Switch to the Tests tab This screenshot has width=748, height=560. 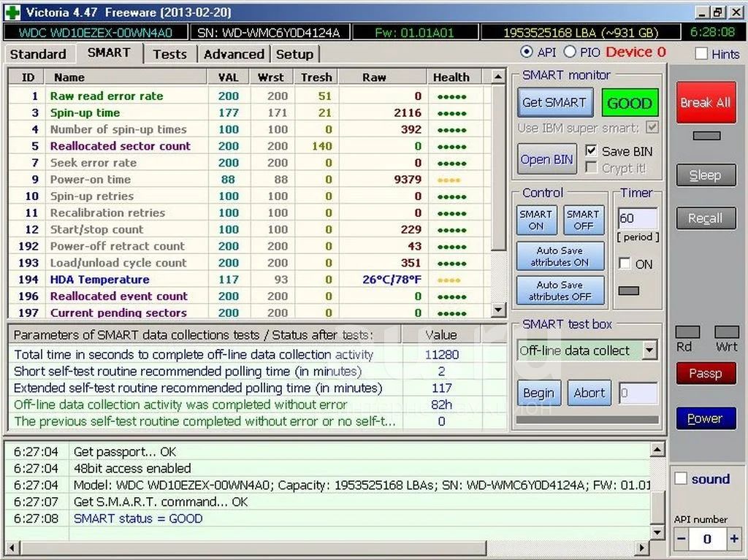tap(169, 54)
